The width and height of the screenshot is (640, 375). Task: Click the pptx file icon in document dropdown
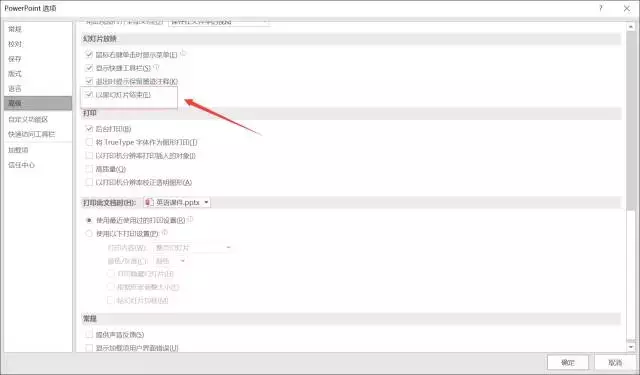(x=149, y=202)
